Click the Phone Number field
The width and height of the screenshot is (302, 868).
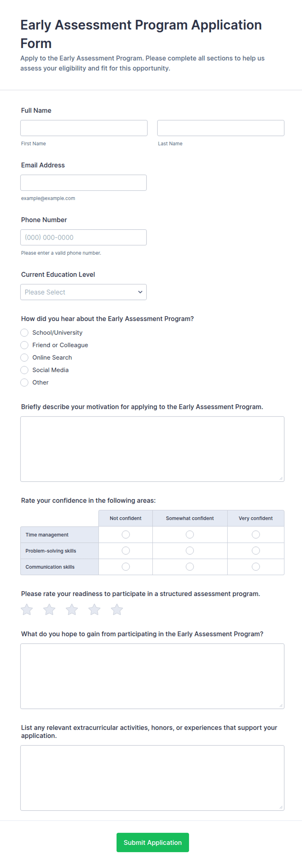click(83, 237)
